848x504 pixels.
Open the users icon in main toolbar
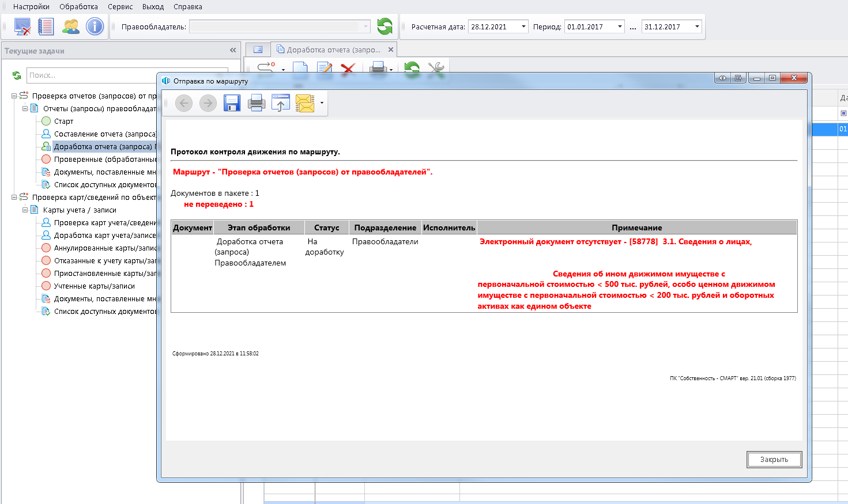(x=71, y=26)
